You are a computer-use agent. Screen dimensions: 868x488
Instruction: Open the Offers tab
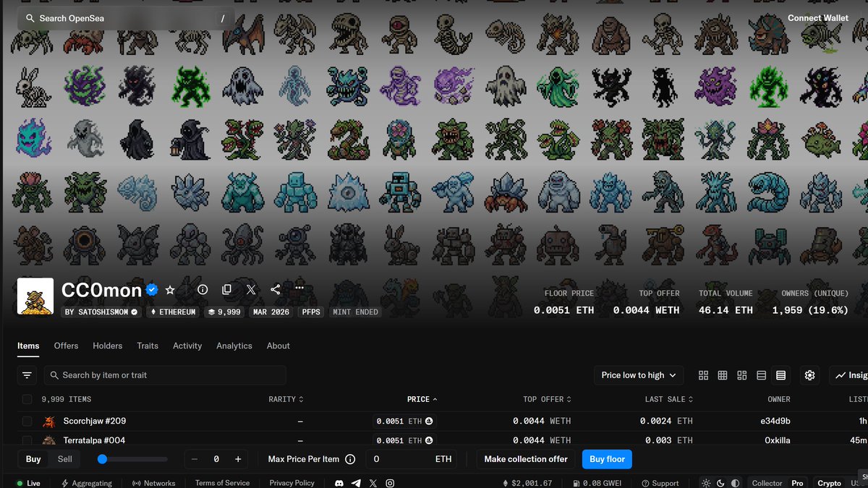coord(66,346)
